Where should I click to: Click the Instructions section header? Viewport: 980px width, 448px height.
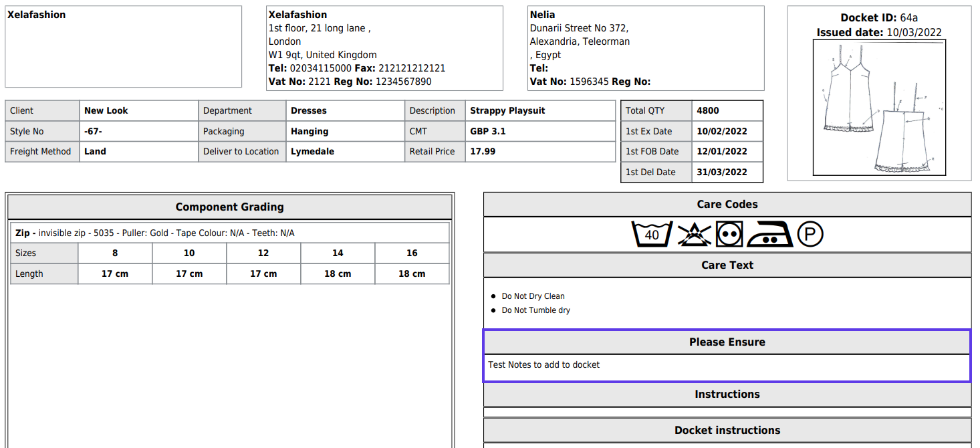coord(727,395)
